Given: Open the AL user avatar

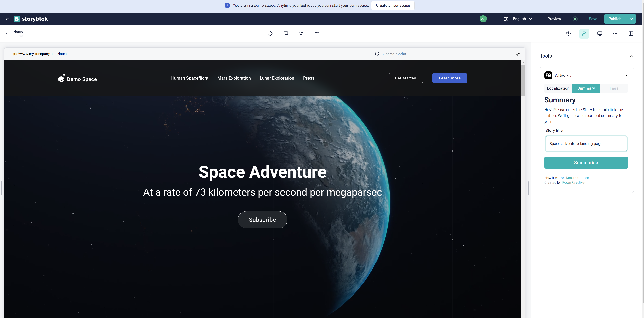Looking at the screenshot, I should [x=483, y=19].
